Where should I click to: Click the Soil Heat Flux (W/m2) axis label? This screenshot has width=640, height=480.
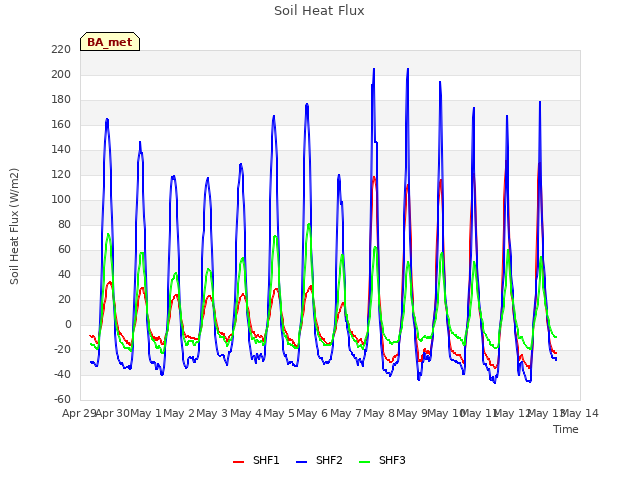(14, 226)
